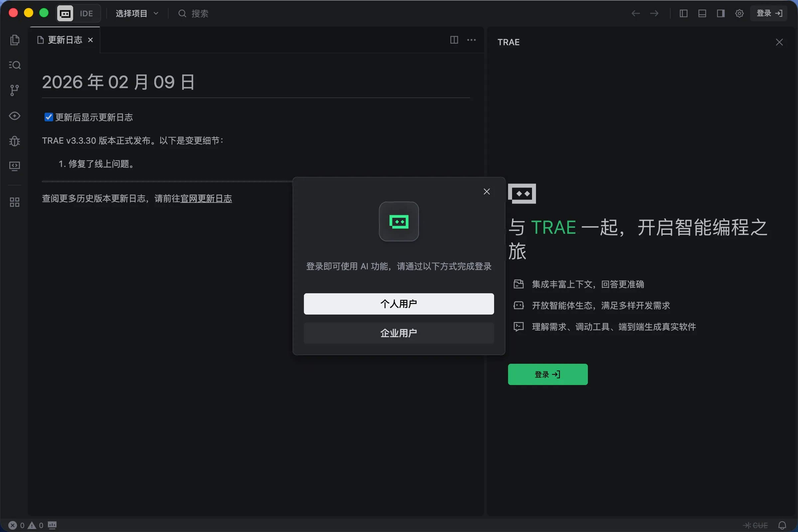Open the editor more actions ellipsis menu

pos(471,40)
